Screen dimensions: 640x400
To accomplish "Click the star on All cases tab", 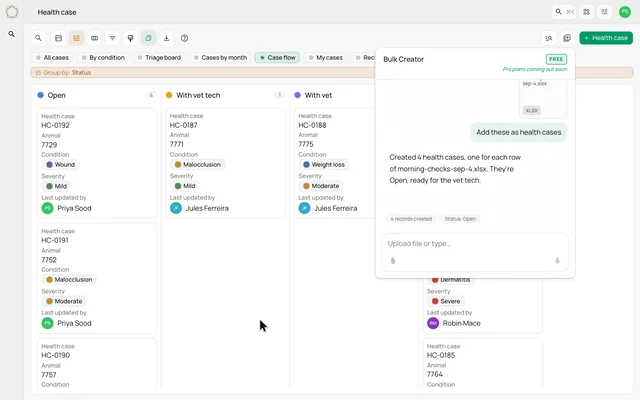I will [x=38, y=58].
